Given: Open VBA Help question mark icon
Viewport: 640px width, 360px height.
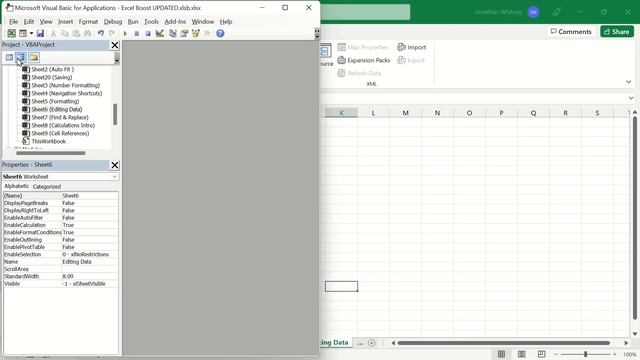Looking at the screenshot, I should [x=220, y=33].
